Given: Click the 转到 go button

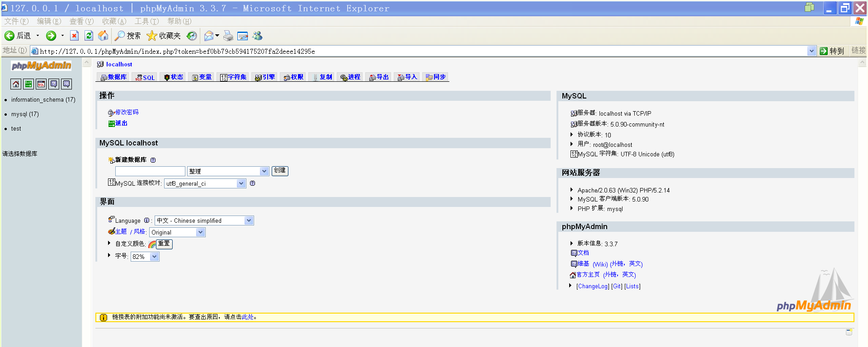Looking at the screenshot, I should click(832, 51).
